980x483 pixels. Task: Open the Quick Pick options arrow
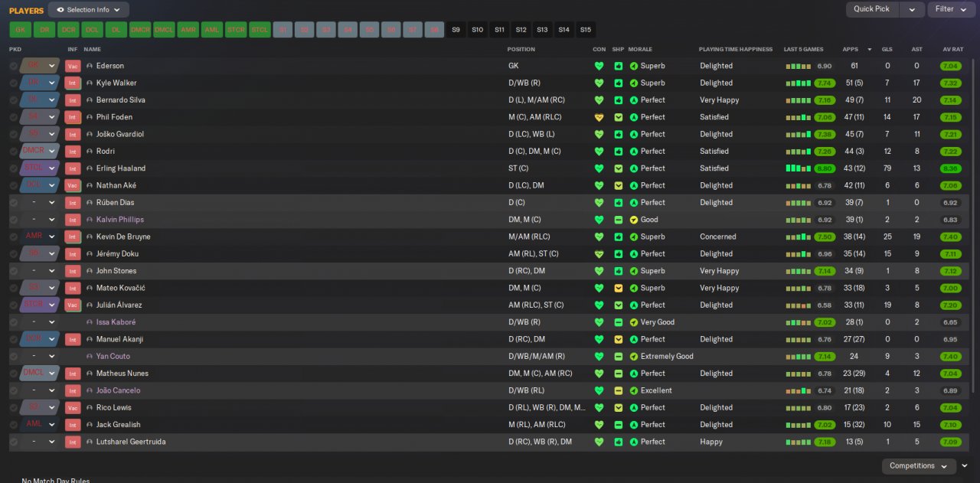pos(911,9)
